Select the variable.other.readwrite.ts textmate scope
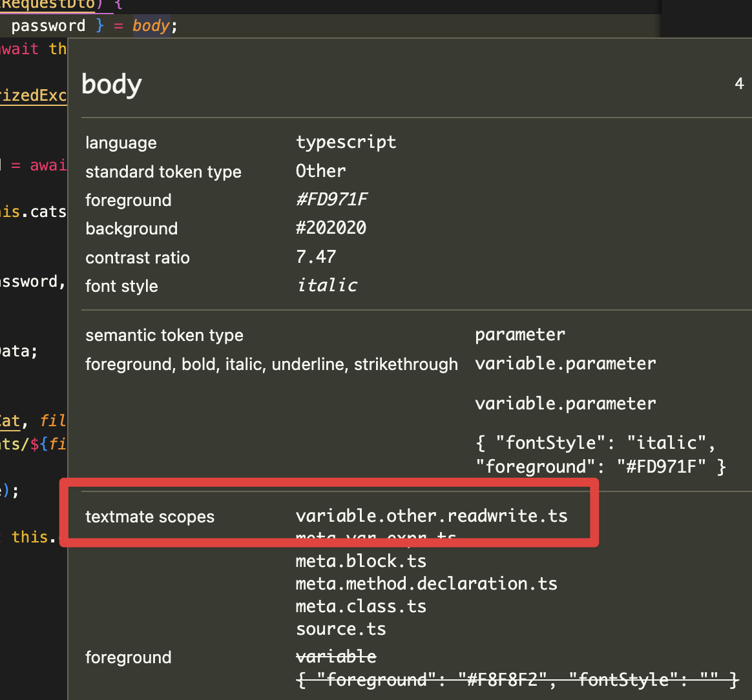 point(432,515)
